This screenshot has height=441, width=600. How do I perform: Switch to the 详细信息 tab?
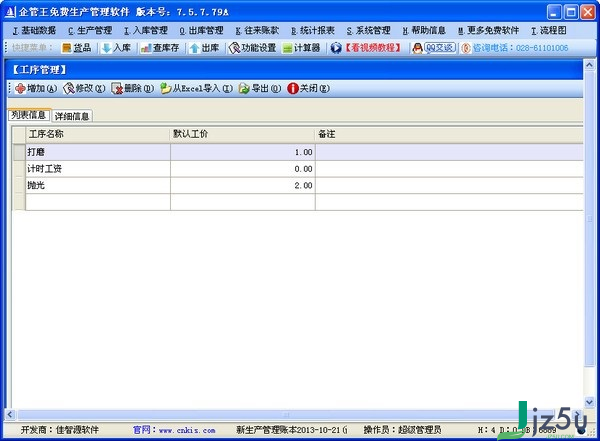click(x=72, y=116)
